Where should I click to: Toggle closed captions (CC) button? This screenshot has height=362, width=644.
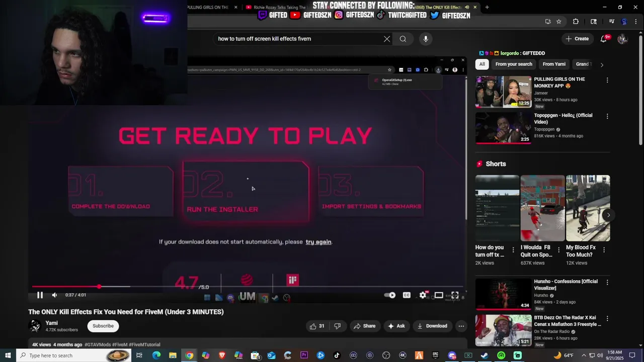[407, 295]
